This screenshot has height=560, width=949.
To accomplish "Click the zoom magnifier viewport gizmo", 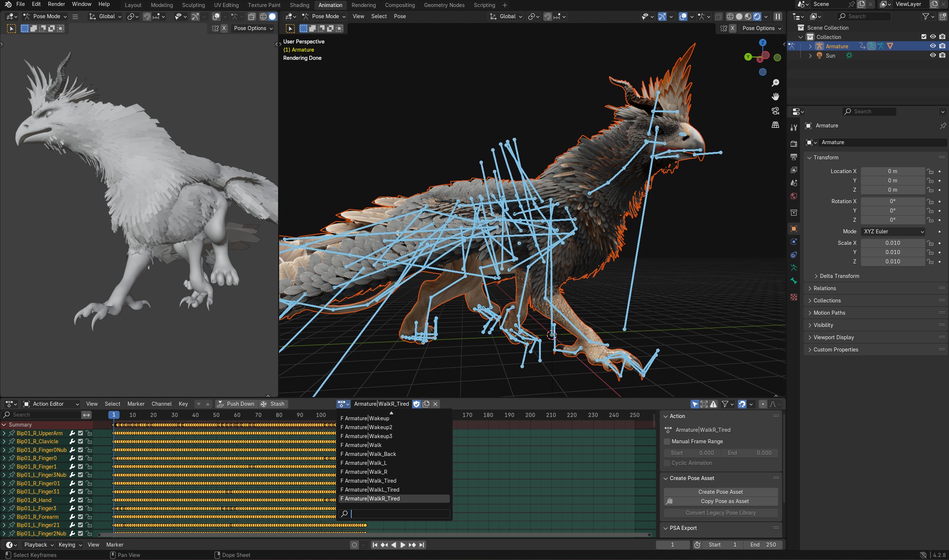I will click(775, 82).
